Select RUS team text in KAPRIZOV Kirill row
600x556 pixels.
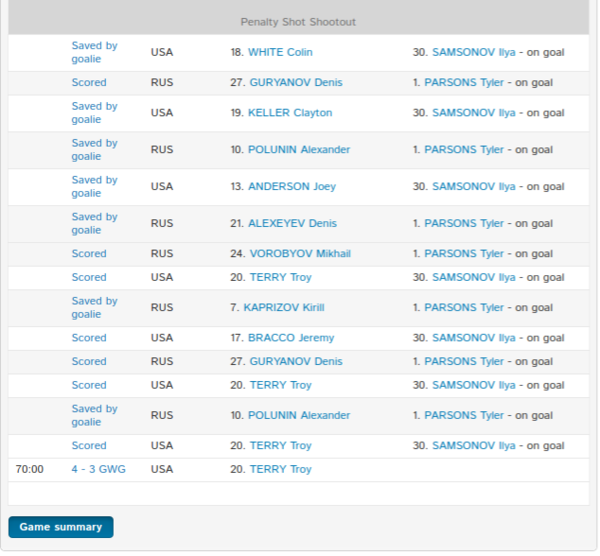(x=162, y=307)
